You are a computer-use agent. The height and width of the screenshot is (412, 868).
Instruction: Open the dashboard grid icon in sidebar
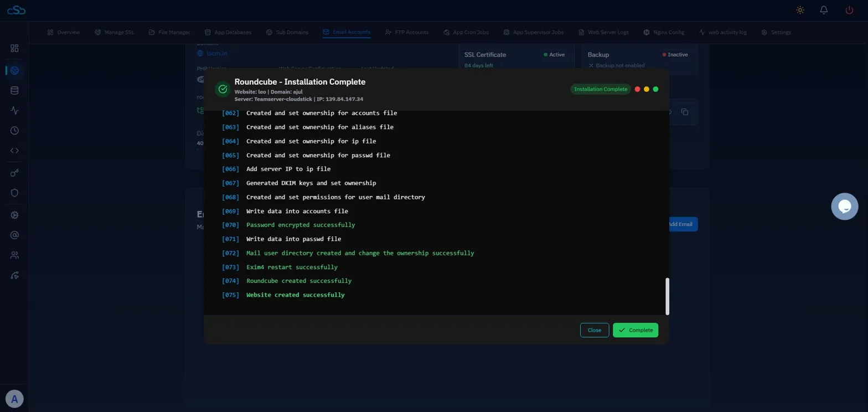[x=14, y=48]
